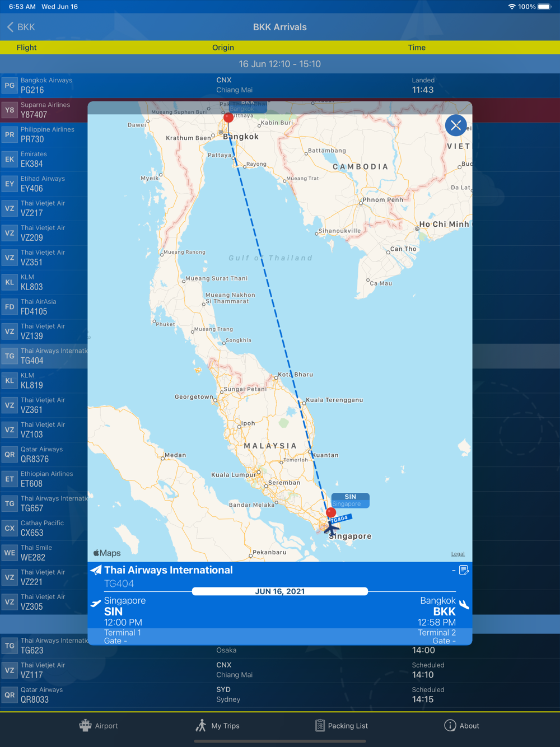560x747 pixels.
Task: Close the flight map popup
Action: pos(456,125)
